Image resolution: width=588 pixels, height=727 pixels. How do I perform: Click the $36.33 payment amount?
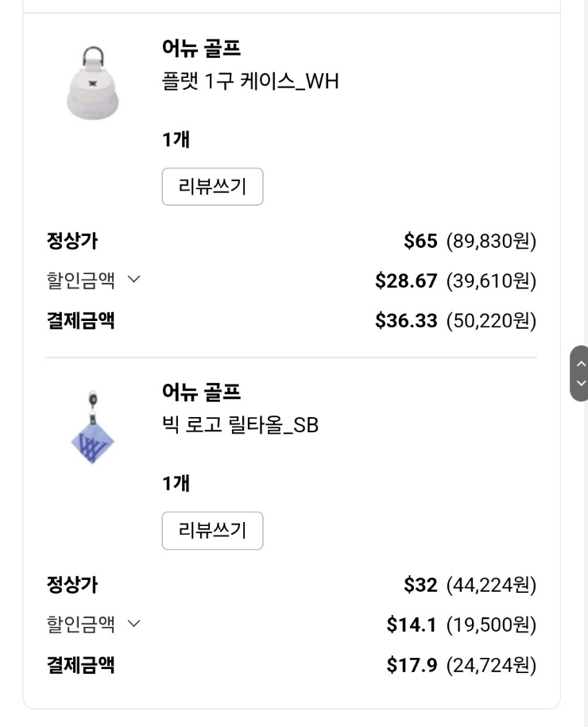tap(406, 321)
